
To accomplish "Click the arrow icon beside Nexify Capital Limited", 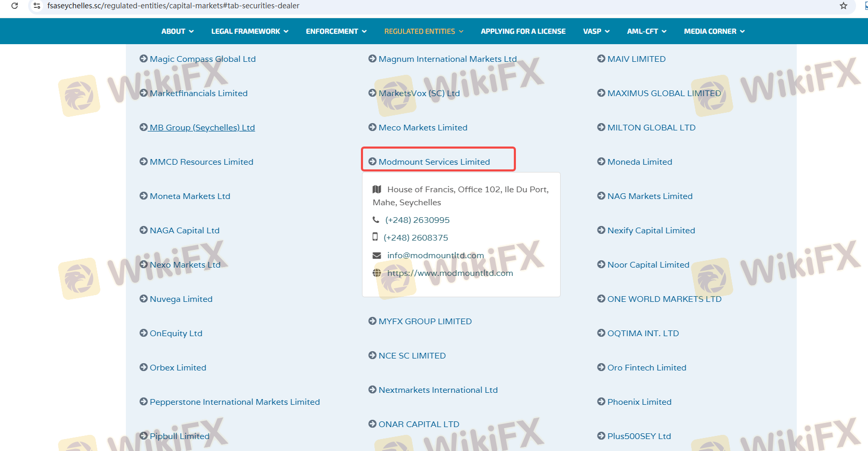I will click(601, 230).
